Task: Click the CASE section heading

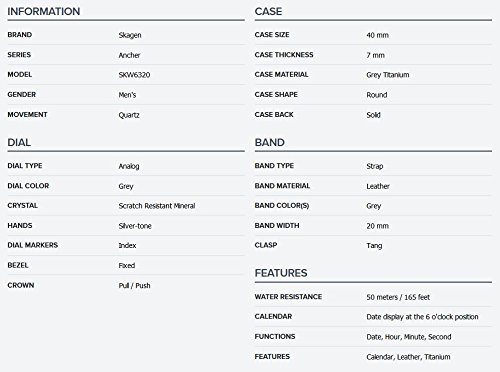Action: [268, 11]
